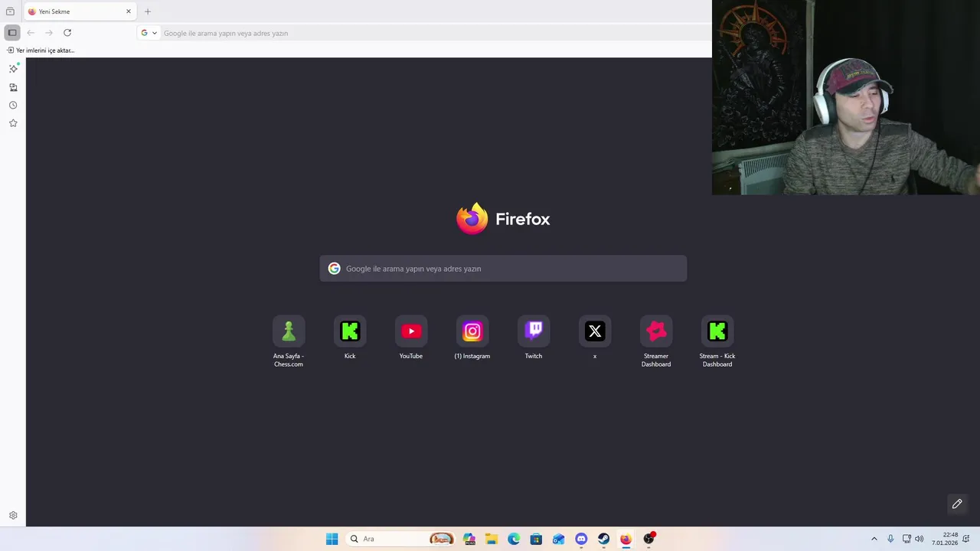Image resolution: width=980 pixels, height=551 pixels.
Task: Open network status icon in the system tray
Action: click(906, 539)
